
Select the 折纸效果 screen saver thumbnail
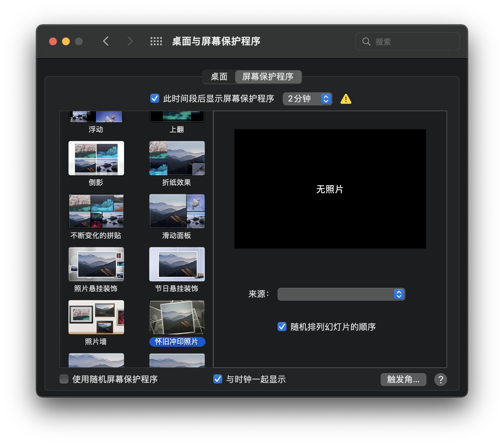[x=177, y=158]
